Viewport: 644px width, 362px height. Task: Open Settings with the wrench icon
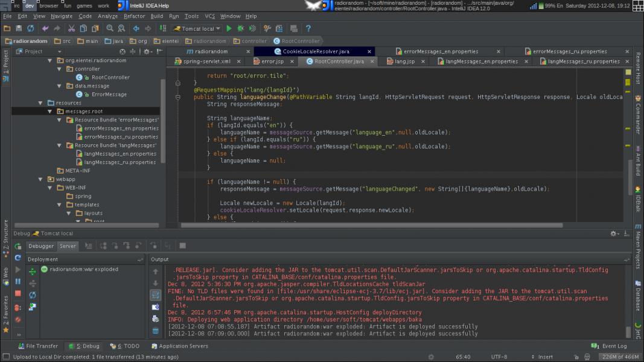coord(267,28)
